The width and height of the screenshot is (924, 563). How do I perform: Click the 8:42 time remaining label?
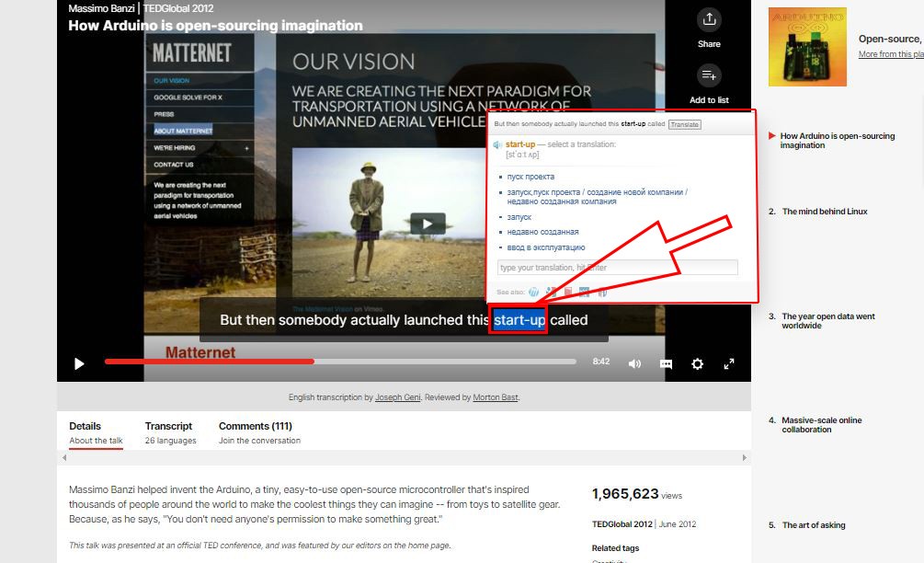point(601,362)
